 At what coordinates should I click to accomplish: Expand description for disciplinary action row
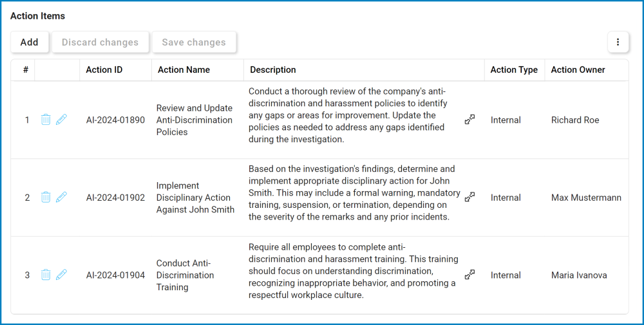470,197
